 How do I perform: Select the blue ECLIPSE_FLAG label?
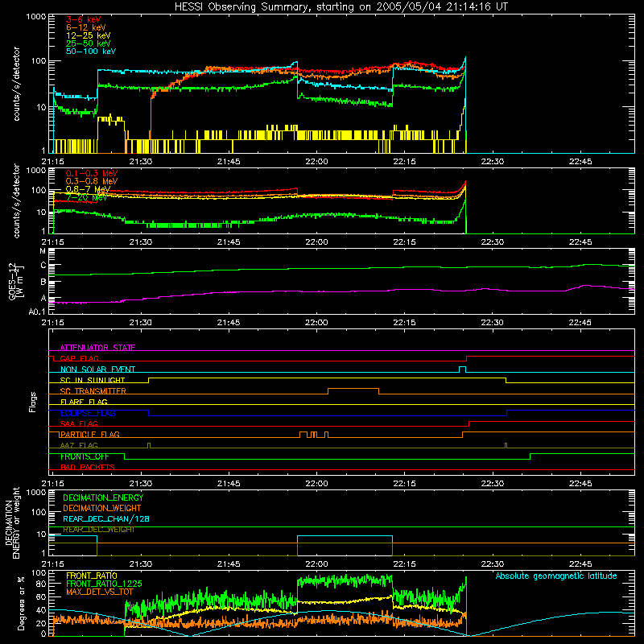pos(88,413)
